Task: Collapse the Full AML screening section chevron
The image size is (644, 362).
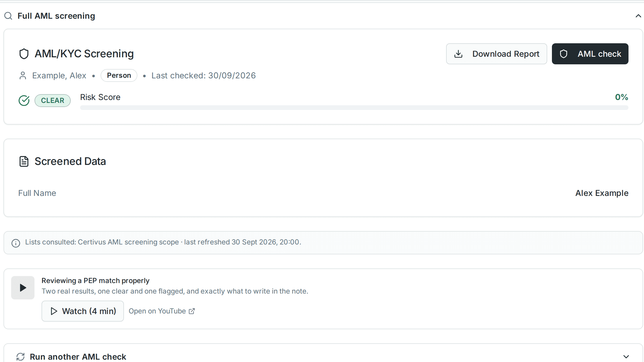Action: point(638,16)
